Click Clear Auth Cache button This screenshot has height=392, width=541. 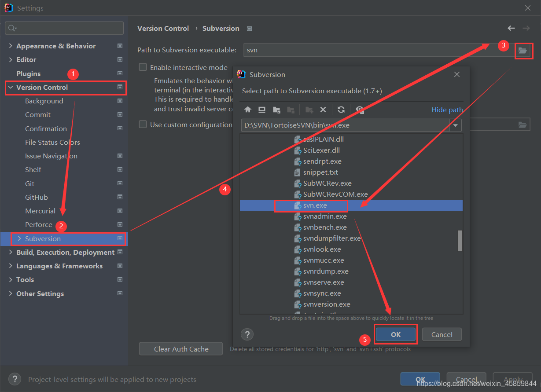181,349
